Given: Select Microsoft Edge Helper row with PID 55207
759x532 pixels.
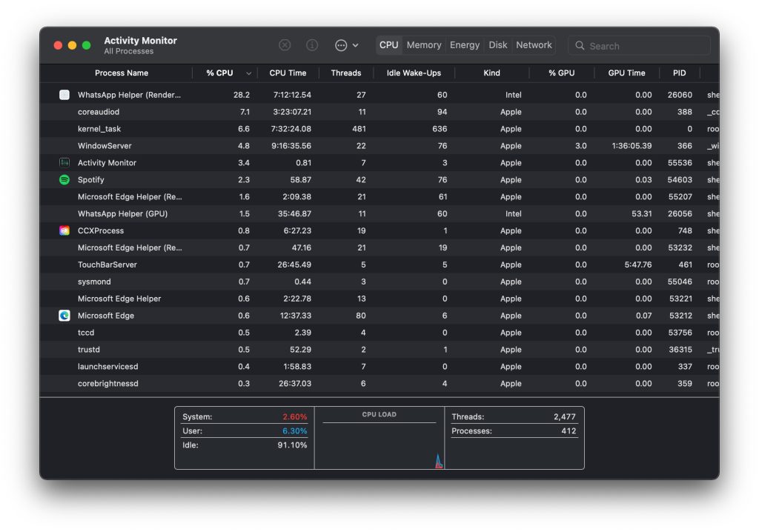Looking at the screenshot, I should click(379, 196).
